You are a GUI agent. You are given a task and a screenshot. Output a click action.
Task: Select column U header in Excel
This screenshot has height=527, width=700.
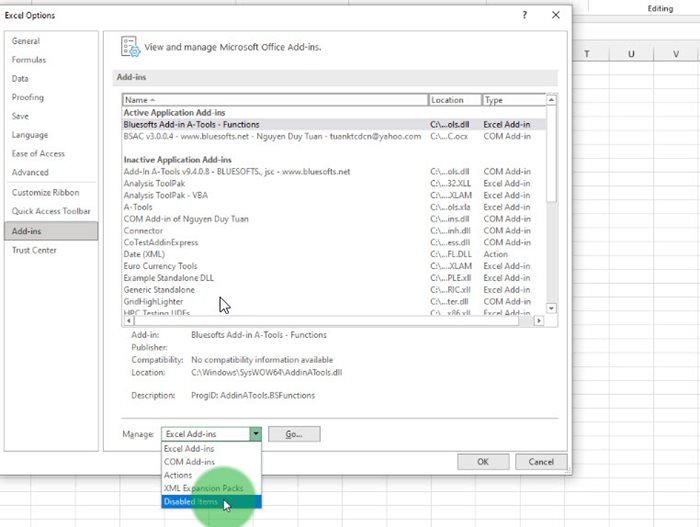pos(631,54)
